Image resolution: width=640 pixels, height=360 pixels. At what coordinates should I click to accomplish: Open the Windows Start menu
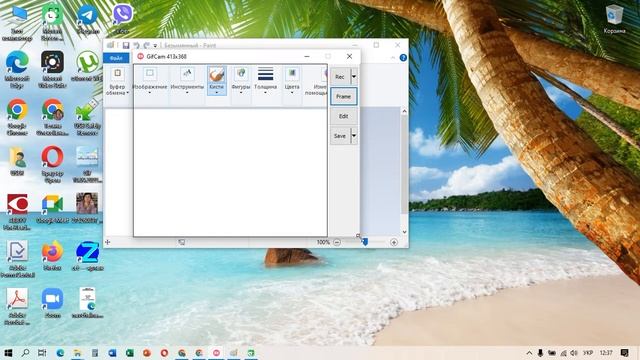pos(8,353)
